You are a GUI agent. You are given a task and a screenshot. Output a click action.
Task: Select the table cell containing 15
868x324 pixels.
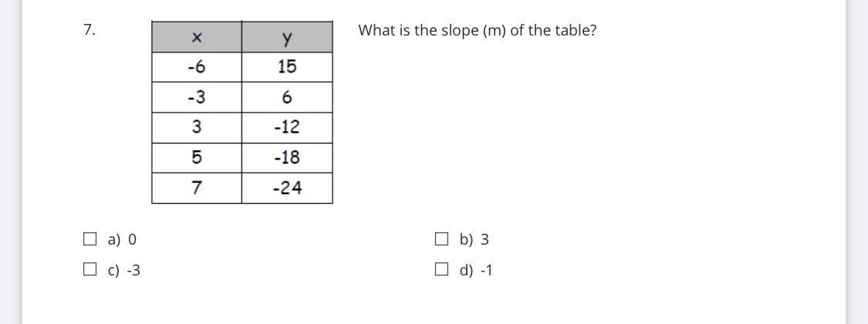click(x=287, y=67)
